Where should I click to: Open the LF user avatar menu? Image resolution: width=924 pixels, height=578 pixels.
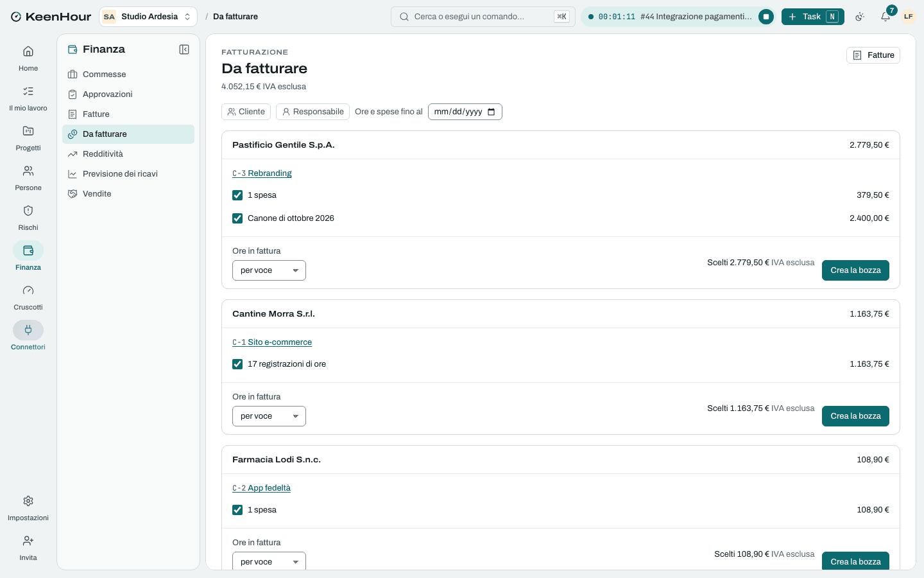pos(909,17)
